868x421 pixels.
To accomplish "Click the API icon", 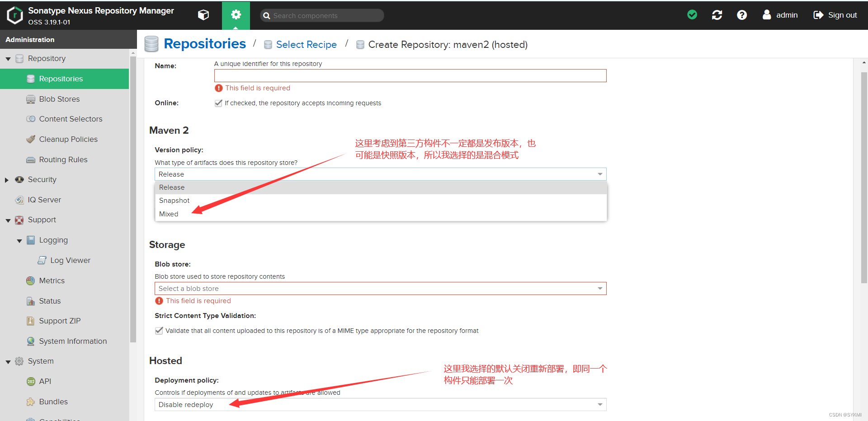I will 31,382.
